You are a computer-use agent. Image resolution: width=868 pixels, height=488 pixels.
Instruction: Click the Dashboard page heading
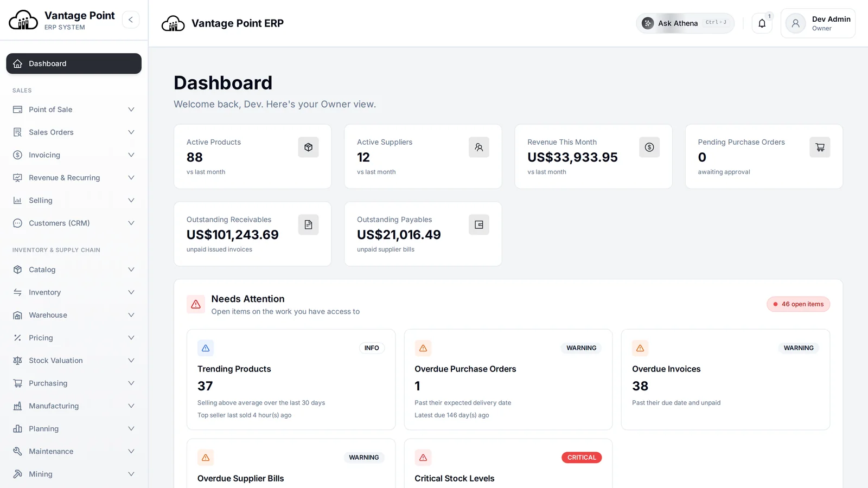pos(223,83)
